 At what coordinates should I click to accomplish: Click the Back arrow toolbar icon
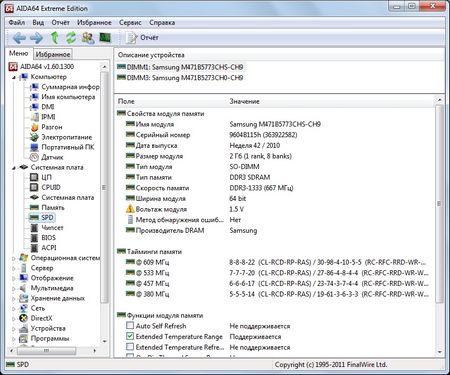(x=19, y=38)
